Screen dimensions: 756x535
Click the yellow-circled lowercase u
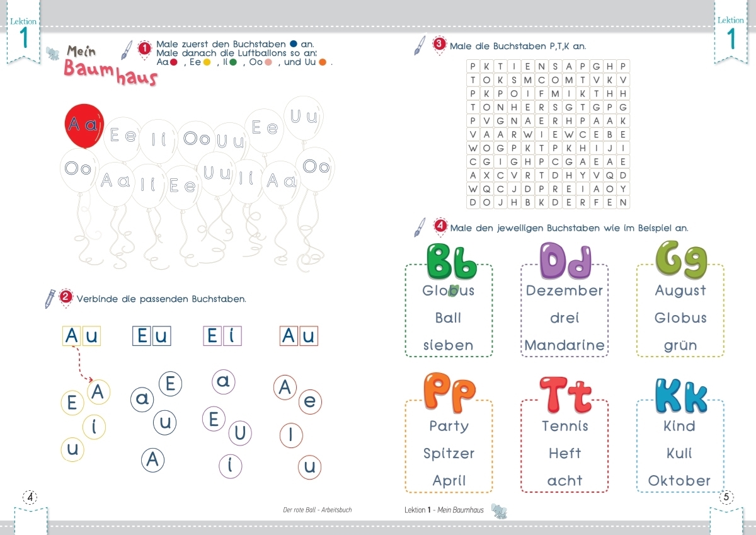(x=72, y=449)
